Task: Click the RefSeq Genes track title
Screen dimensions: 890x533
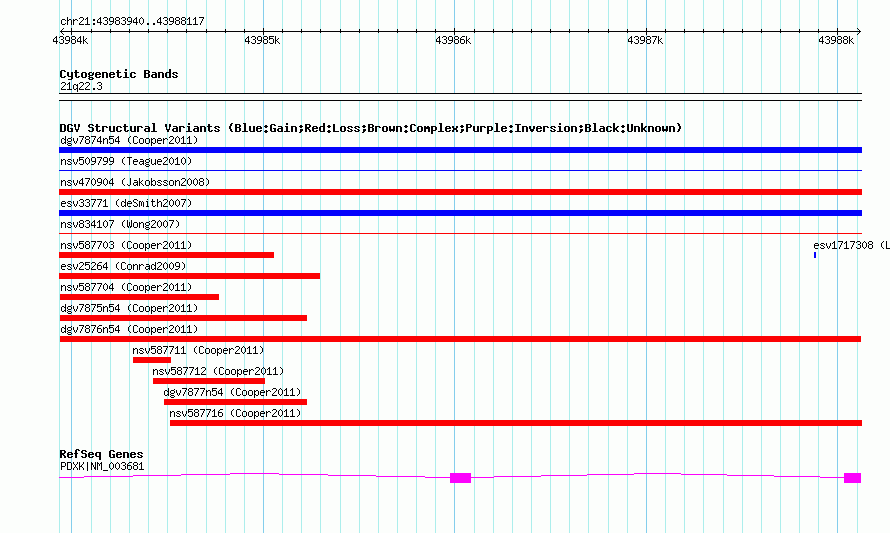Action: (101, 454)
